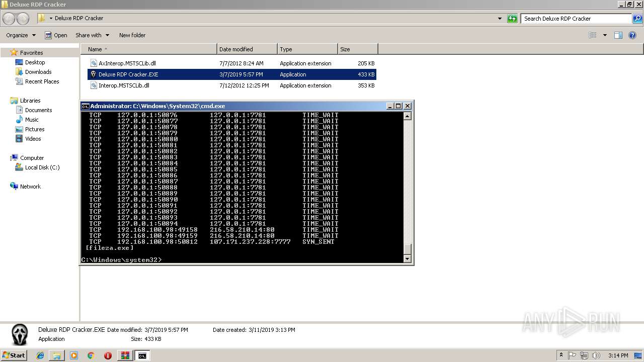The height and width of the screenshot is (362, 644).
Task: Click the large Ghostface details-pane thumbnail
Action: click(x=20, y=334)
